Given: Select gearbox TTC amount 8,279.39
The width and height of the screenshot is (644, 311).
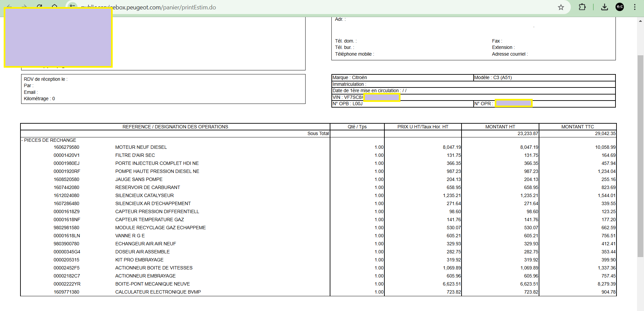Looking at the screenshot, I should (606, 284).
